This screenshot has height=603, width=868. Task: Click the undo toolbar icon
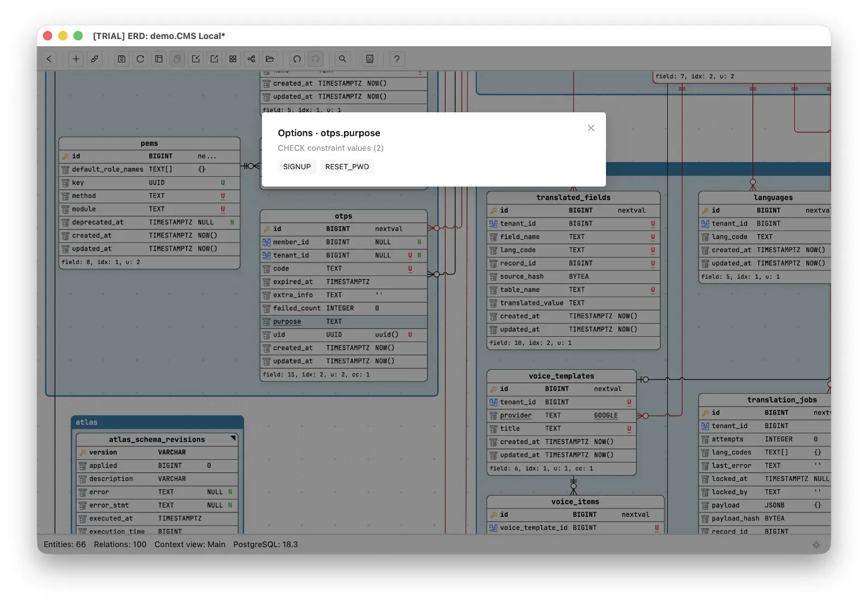297,59
